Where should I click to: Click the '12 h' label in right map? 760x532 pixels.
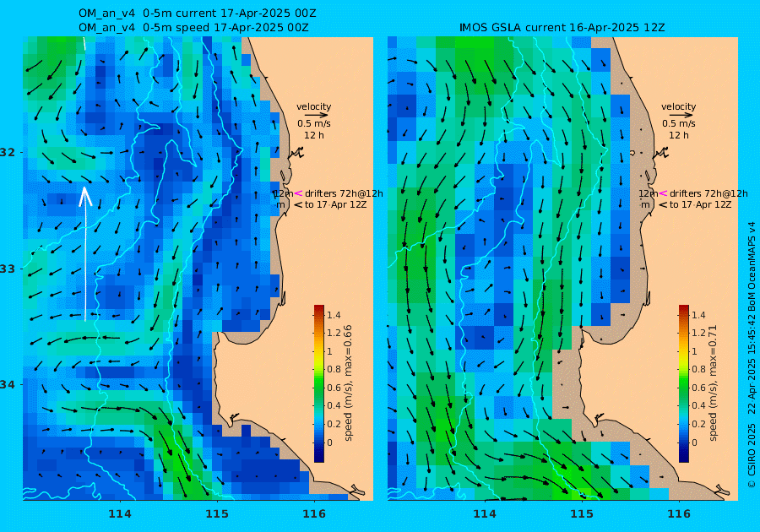point(678,135)
